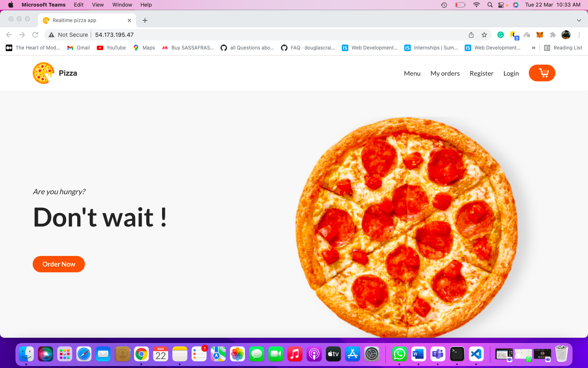Click the share icon in address bar
Viewport: 588px width, 368px height.
point(471,35)
